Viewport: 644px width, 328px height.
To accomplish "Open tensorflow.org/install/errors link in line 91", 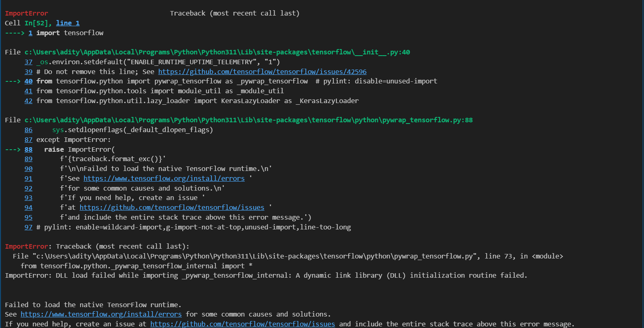I will 164,178.
